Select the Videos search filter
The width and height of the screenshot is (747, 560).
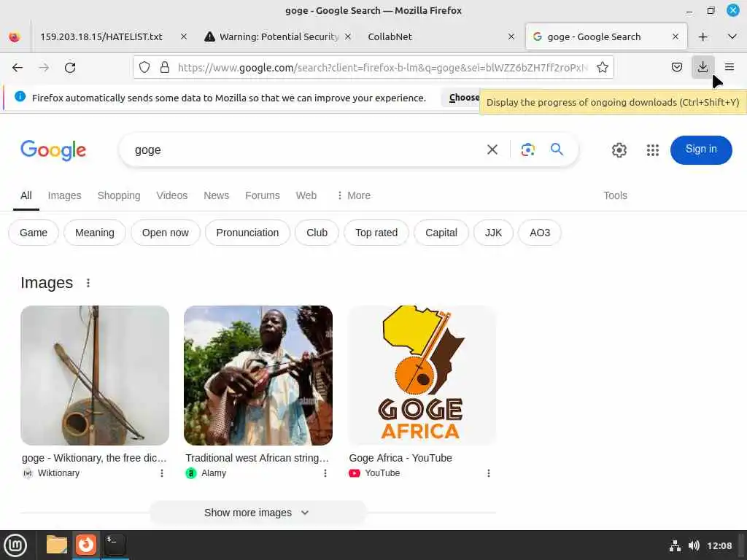172,195
